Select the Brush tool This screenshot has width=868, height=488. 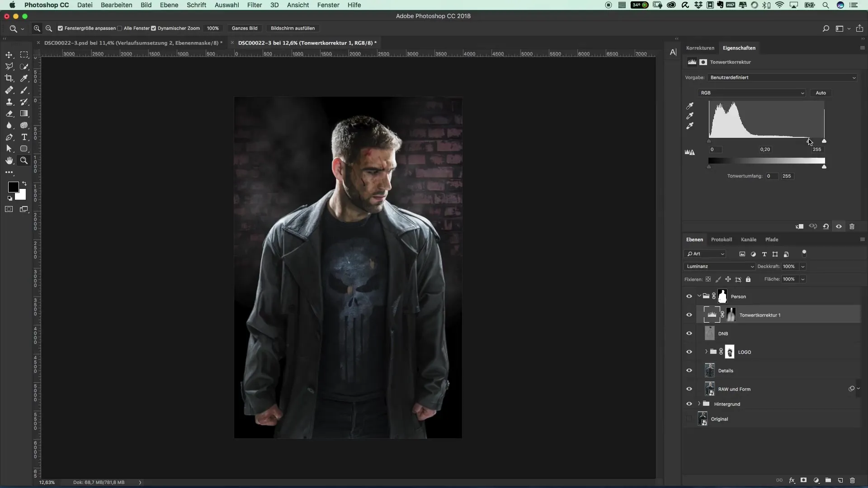(x=24, y=90)
